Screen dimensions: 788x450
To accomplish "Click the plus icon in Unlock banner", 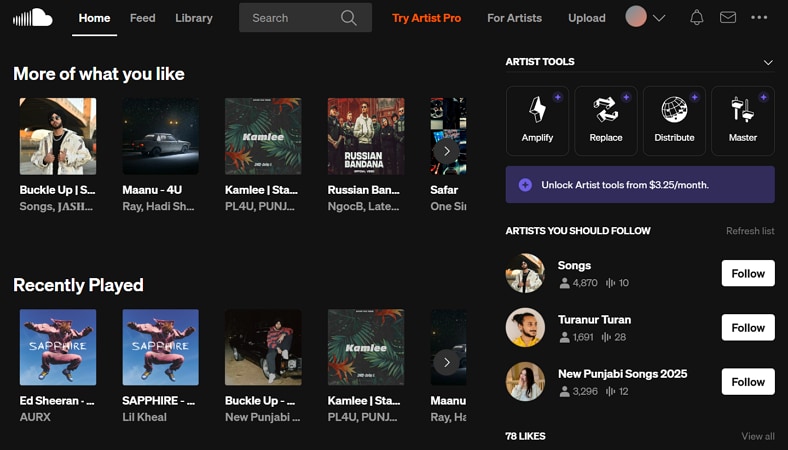I will (x=525, y=185).
